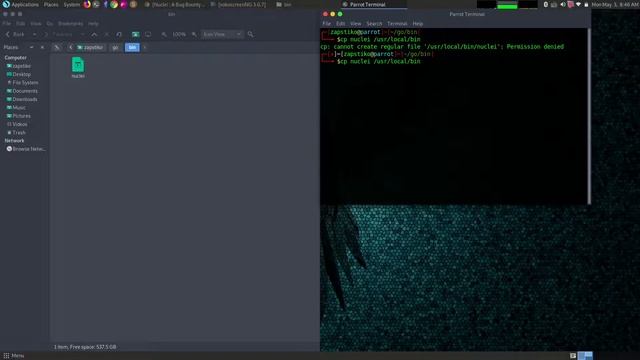The image size is (640, 360).
Task: Open file manager File menu
Action: pyautogui.click(x=7, y=24)
